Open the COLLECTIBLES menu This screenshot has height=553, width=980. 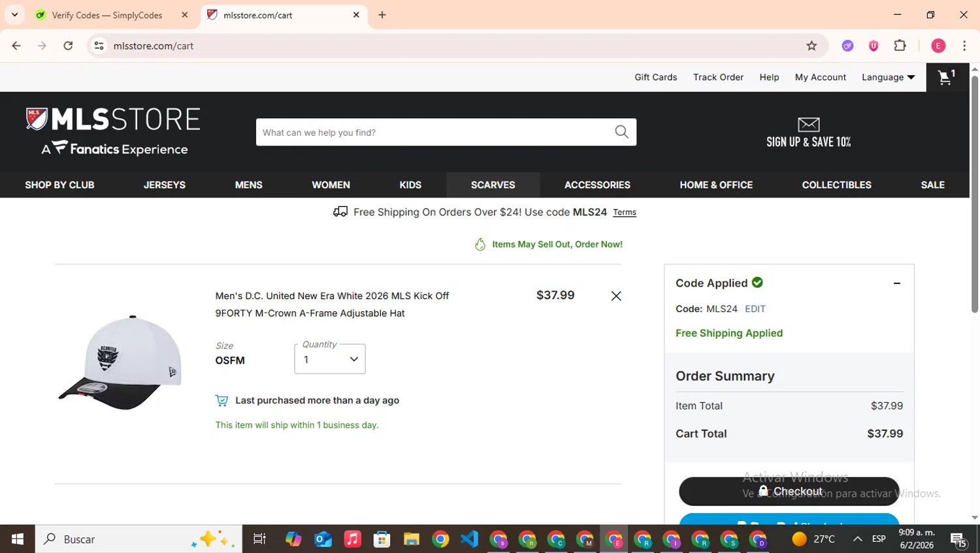(x=837, y=185)
